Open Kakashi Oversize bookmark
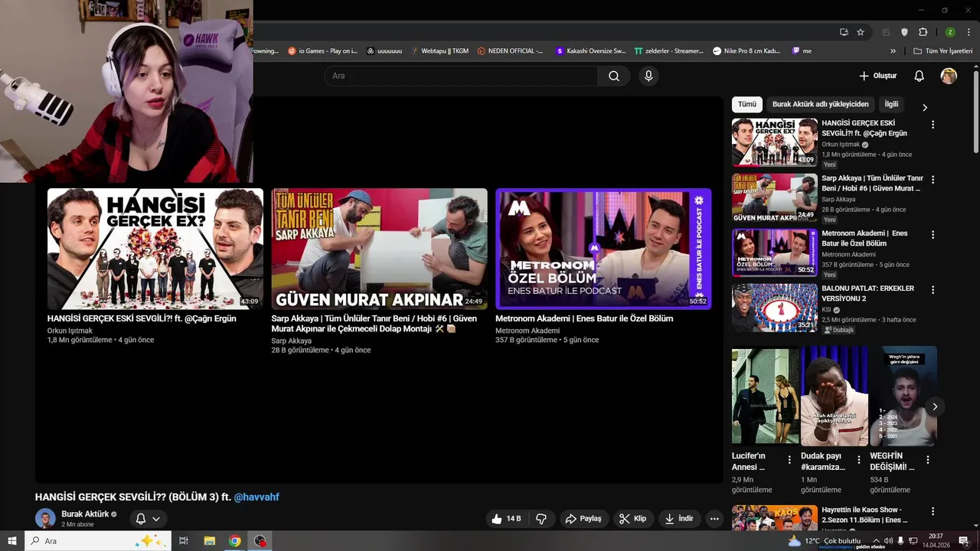The image size is (980, 551). [590, 51]
